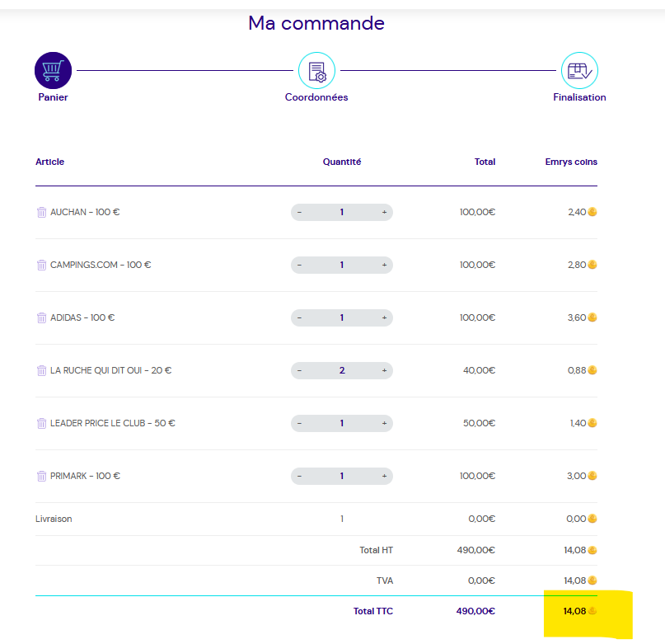Increase CAMPINGS.COM quantity by one

[384, 265]
